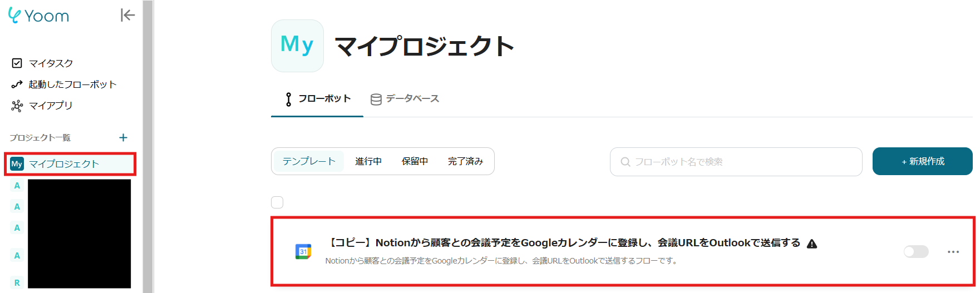Switch to フローボット tab

pyautogui.click(x=317, y=99)
